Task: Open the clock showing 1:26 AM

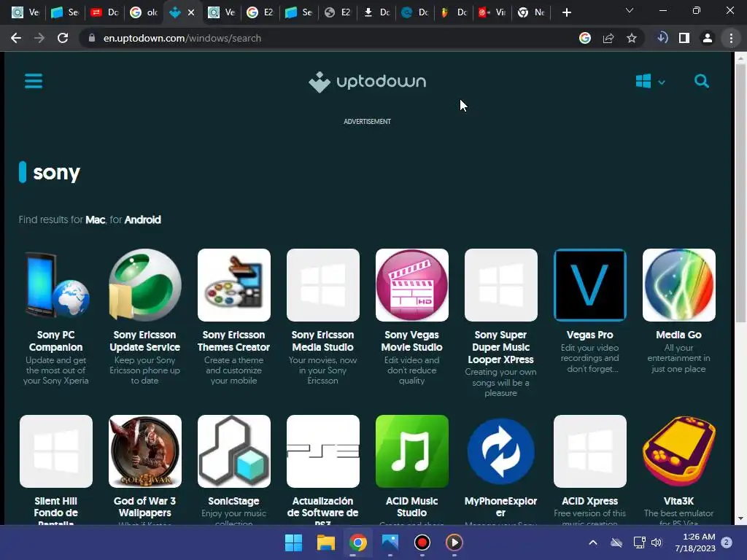Action: (695, 542)
